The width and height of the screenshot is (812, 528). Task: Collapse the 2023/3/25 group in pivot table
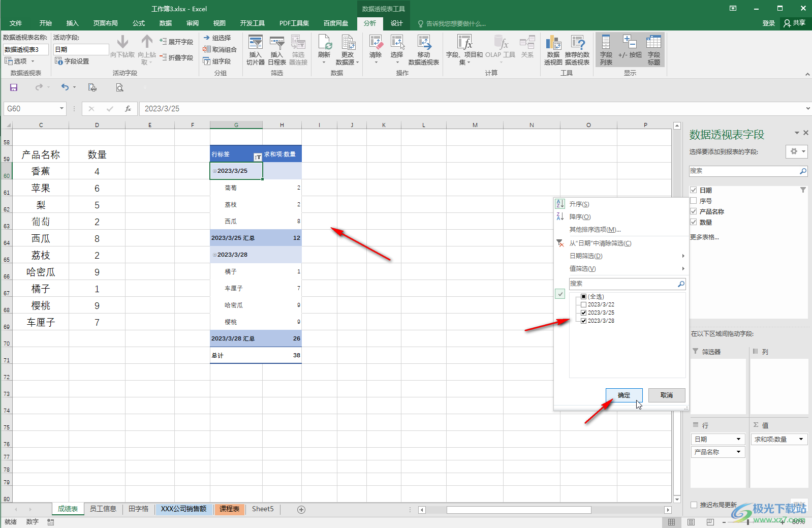(x=214, y=171)
